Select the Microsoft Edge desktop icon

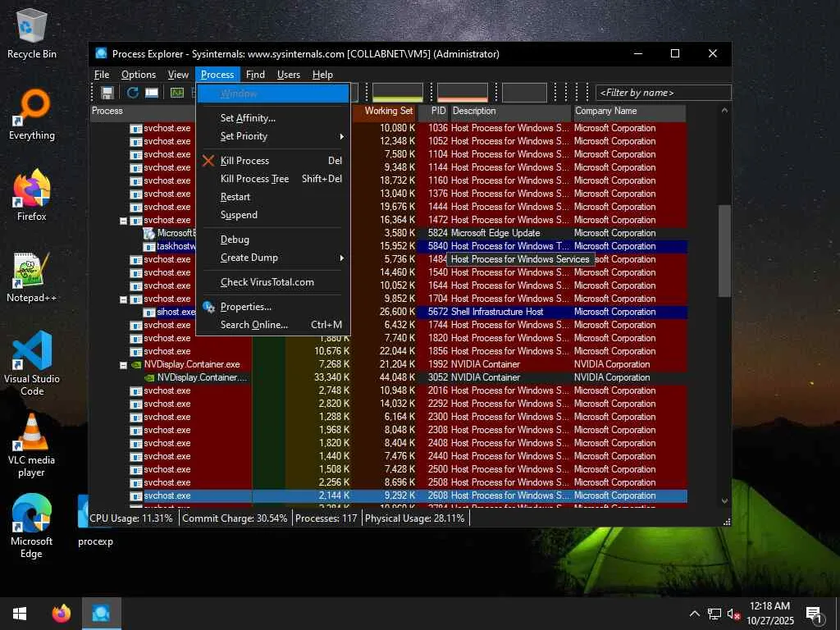(x=32, y=527)
